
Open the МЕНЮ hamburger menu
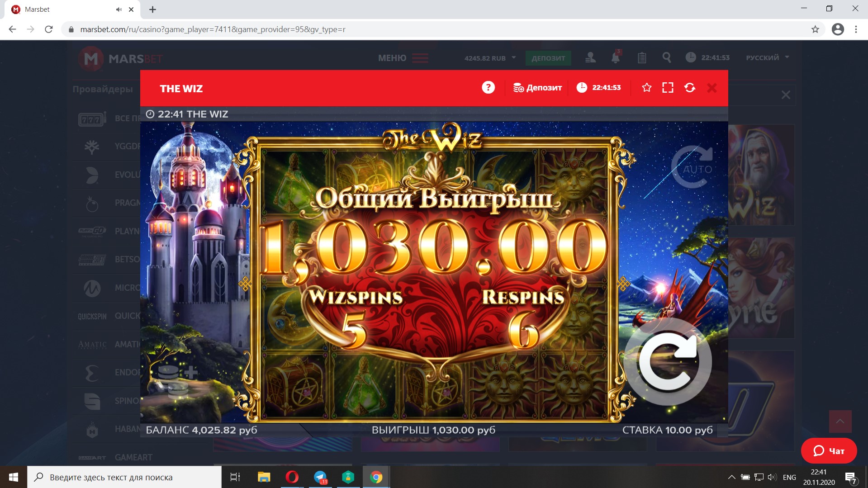tap(403, 58)
